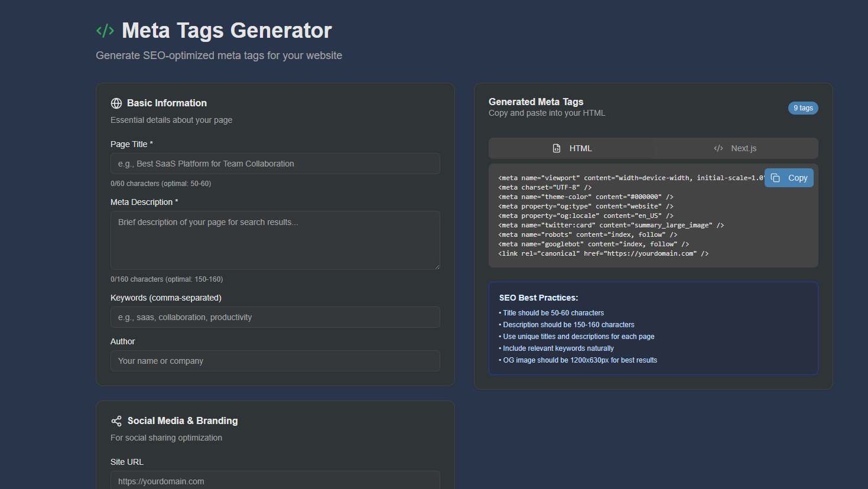Viewport: 868px width, 489px height.
Task: Click the clipboard icon in Copy button
Action: tap(775, 178)
